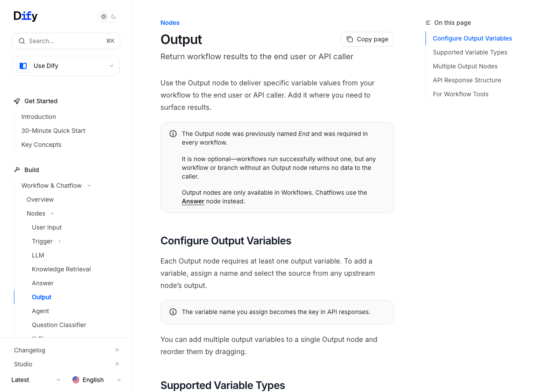Image resolution: width=558 pixels, height=392 pixels.
Task: Expand the Trigger submenu chevron
Action: 60,241
